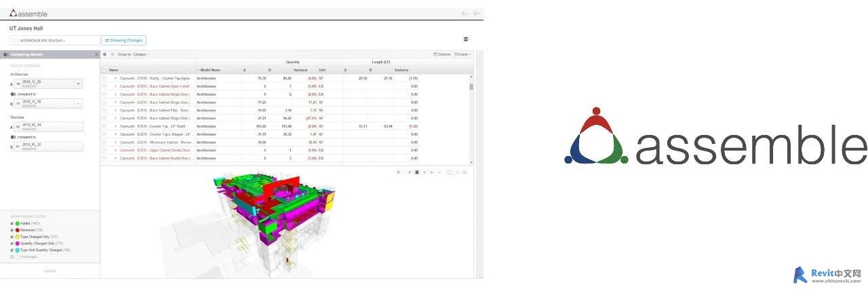Check the Vanity Counter Top-Apron row
This screenshot has width=868, height=289.
104,78
